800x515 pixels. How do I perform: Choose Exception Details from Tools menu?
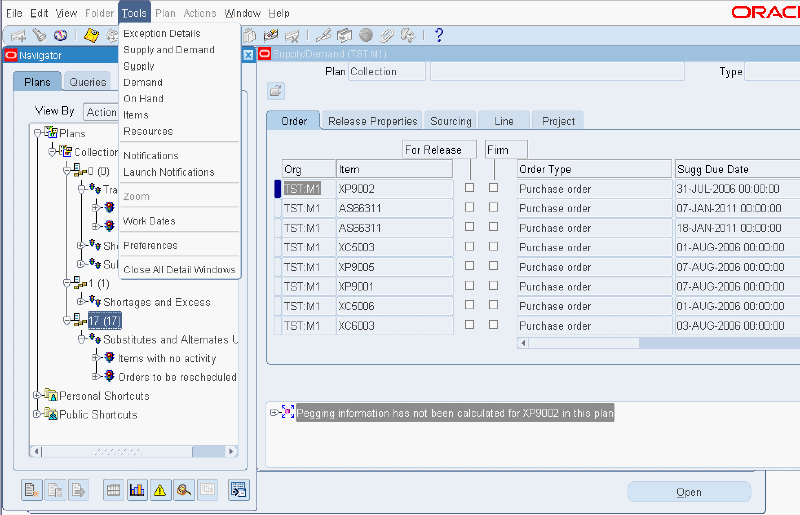click(162, 33)
